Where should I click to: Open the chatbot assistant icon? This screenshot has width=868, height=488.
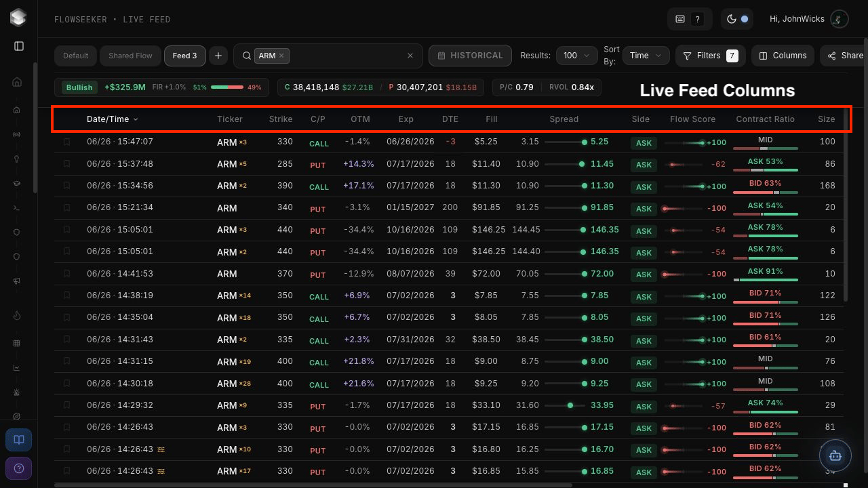[x=835, y=456]
